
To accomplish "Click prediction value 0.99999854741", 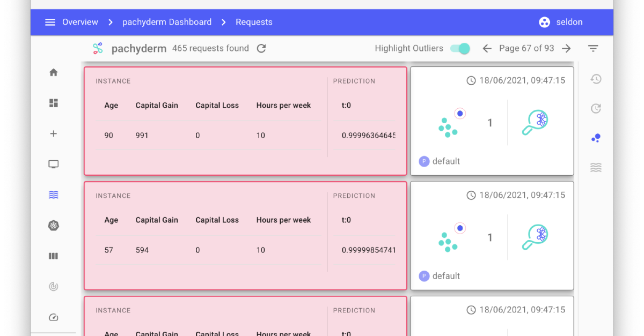I will (369, 250).
